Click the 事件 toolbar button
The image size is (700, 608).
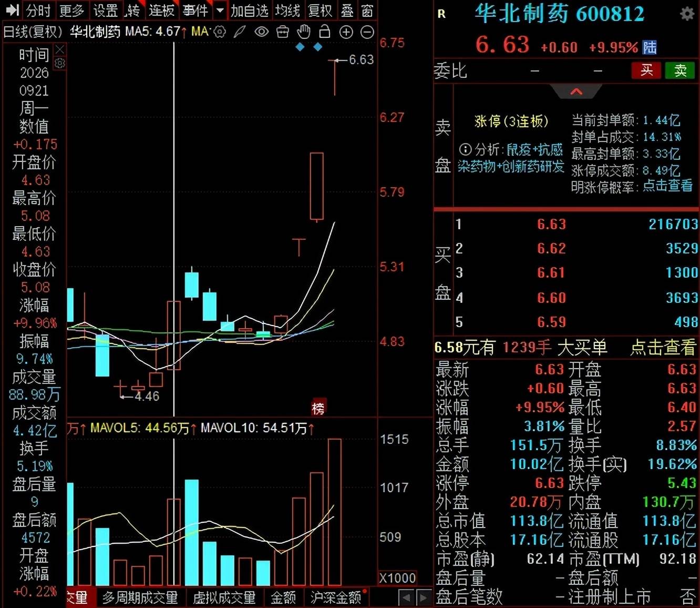coord(195,10)
